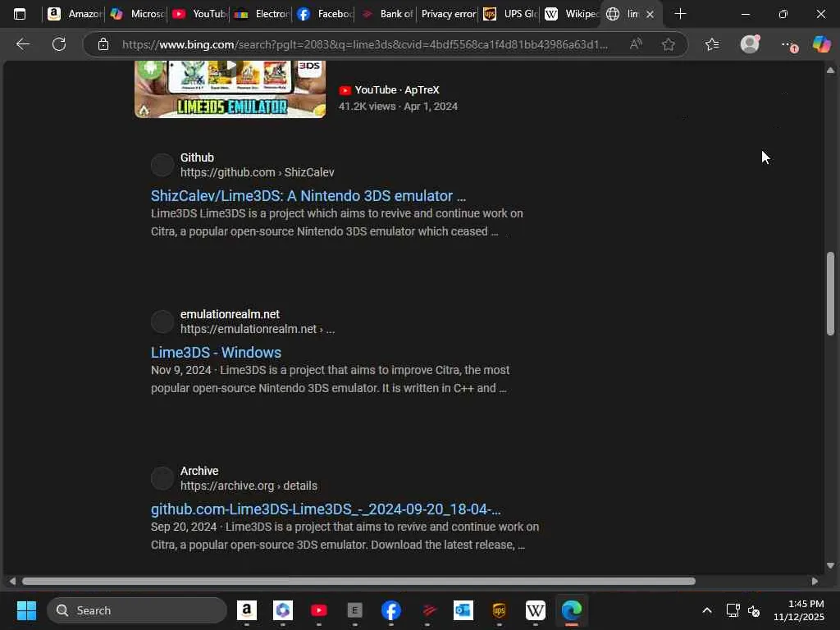The width and height of the screenshot is (840, 630).
Task: Open the Windows Start menu
Action: point(26,610)
